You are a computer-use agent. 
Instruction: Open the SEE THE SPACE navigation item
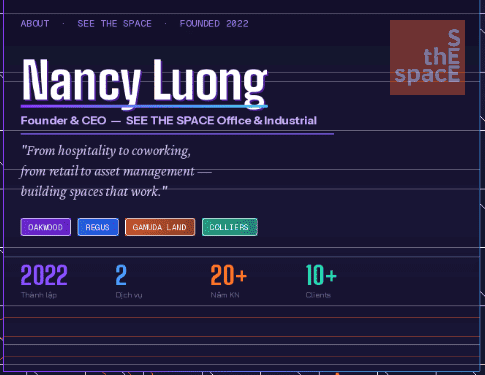tap(114, 24)
